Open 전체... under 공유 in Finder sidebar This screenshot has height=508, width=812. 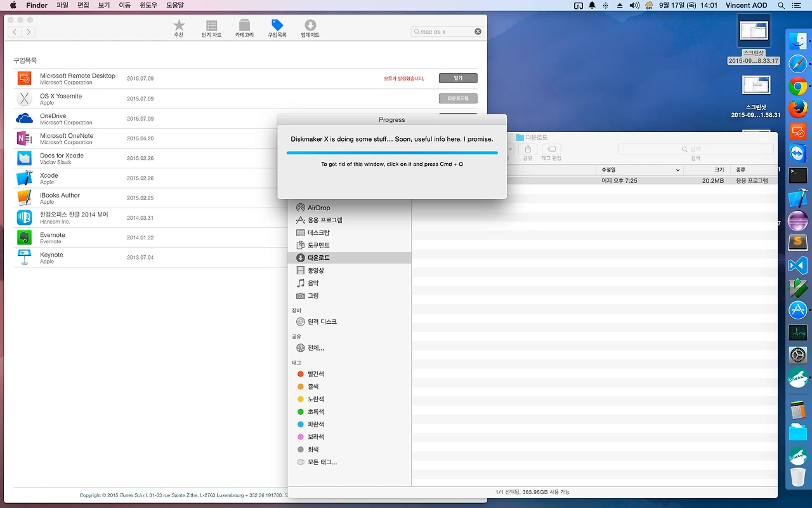pyautogui.click(x=349, y=348)
